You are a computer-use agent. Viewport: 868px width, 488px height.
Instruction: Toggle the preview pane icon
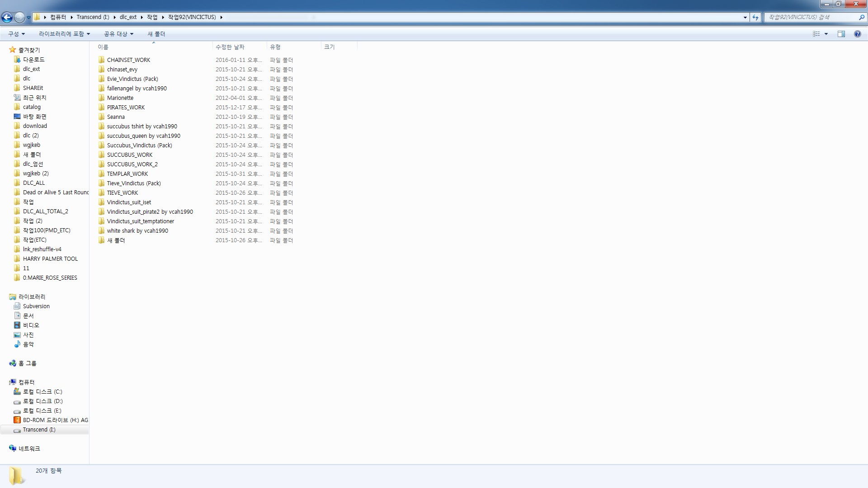[x=841, y=34]
